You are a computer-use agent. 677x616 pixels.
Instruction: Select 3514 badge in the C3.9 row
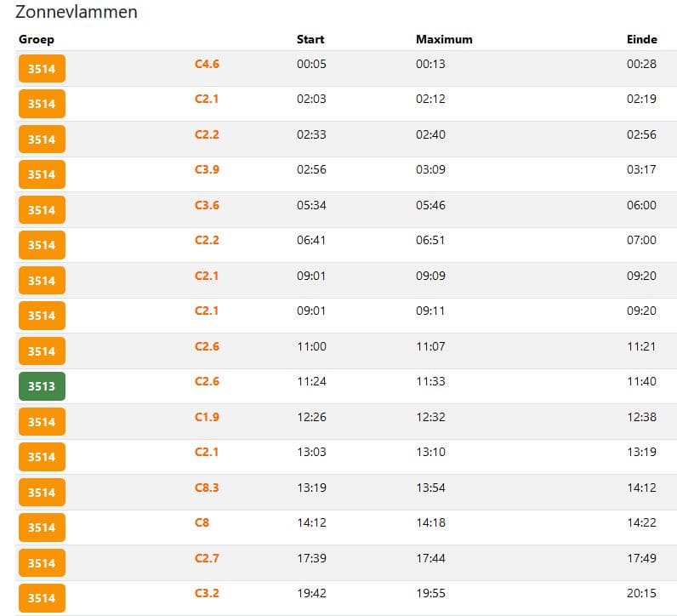42,174
